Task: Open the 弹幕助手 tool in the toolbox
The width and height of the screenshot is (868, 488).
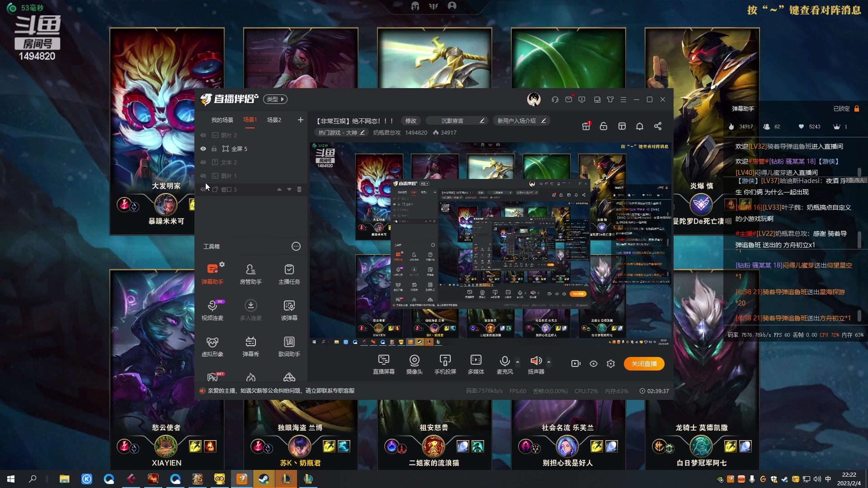Action: click(x=212, y=273)
